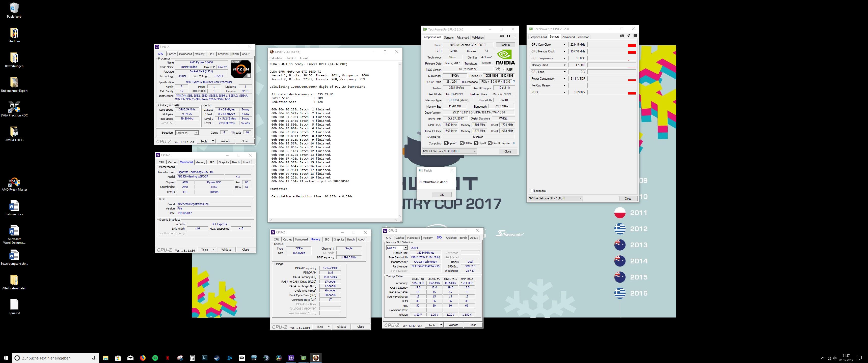Open the Calculate menu in GPUPI
The width and height of the screenshot is (868, 363).
click(276, 58)
